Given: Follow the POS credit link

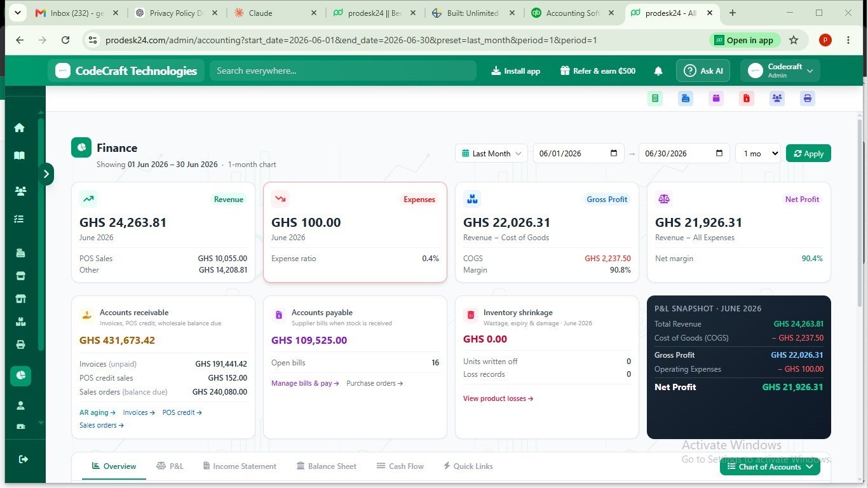Looking at the screenshot, I should point(182,412).
